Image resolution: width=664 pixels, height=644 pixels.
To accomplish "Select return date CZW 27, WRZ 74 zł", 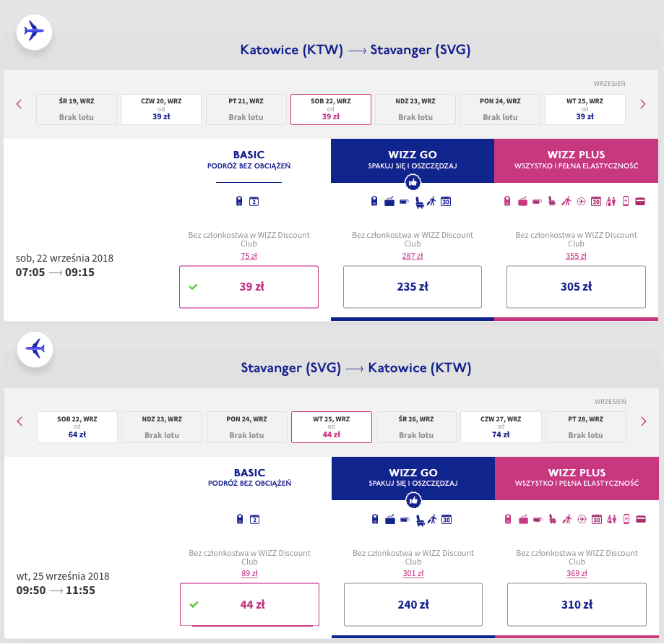I will tap(501, 427).
